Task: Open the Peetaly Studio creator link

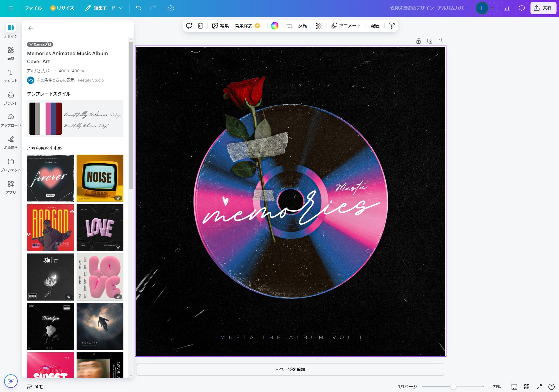Action: pyautogui.click(x=91, y=80)
